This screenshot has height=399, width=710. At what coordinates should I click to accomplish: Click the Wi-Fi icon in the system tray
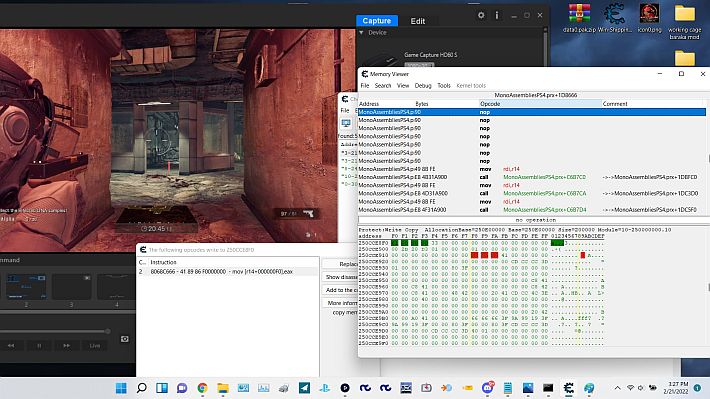tap(630, 388)
